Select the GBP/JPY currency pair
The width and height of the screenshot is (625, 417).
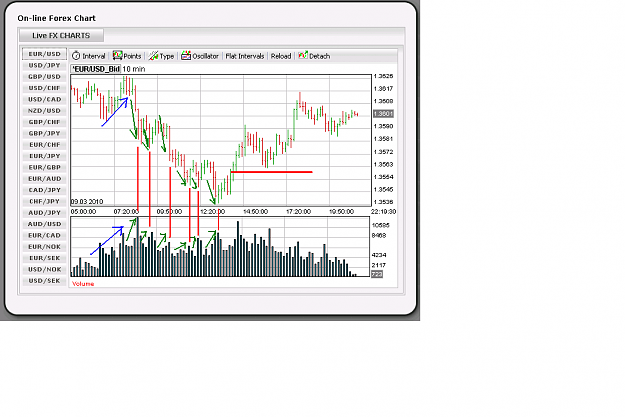(45, 133)
